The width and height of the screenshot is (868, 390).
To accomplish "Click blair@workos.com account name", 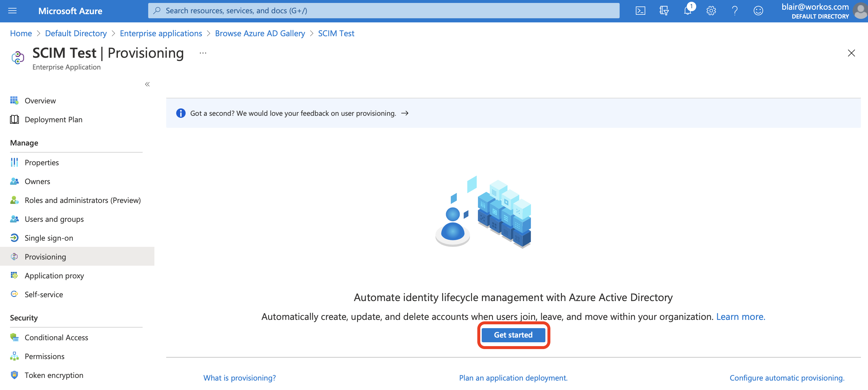I will point(815,7).
